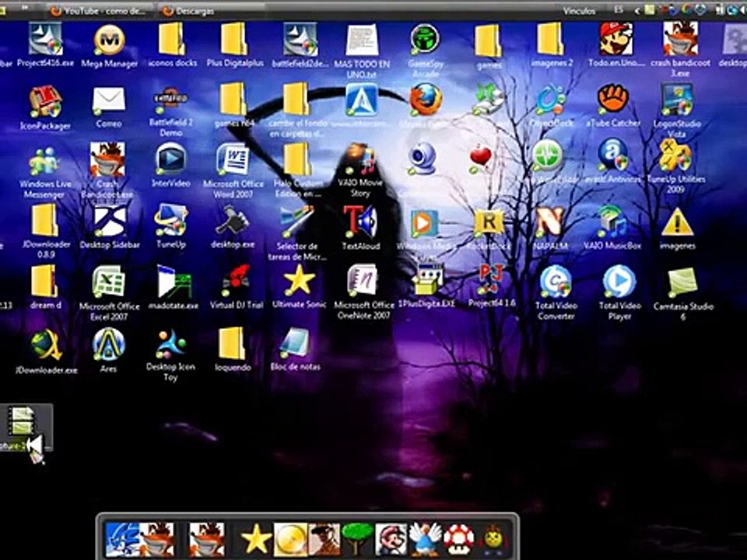Screen dimensions: 747x560
Task: Open the Correo mail icon
Action: tap(109, 101)
